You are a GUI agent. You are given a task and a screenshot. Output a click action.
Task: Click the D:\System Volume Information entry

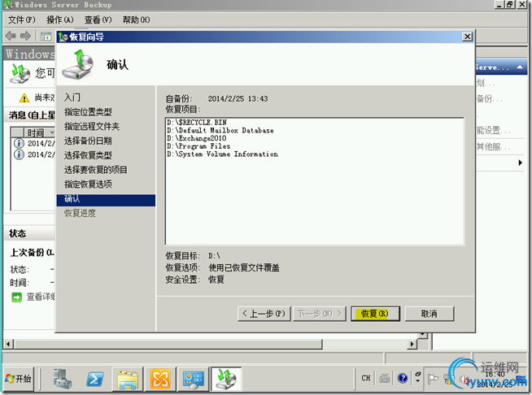[x=222, y=154]
